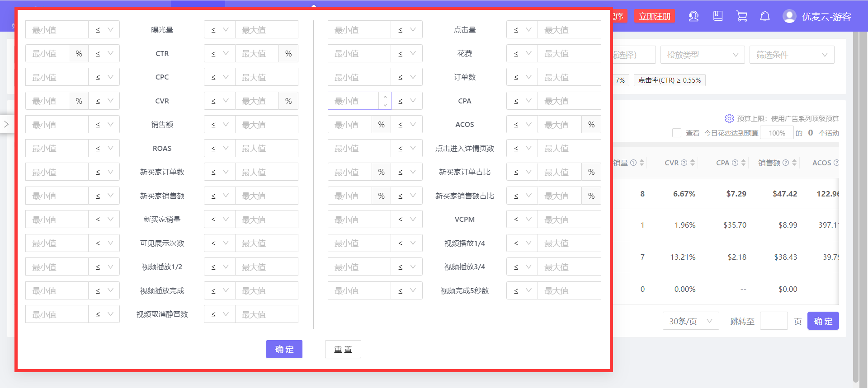The width and height of the screenshot is (868, 388).
Task: Decrease CPA minimum value with down stepper
Action: [x=385, y=105]
